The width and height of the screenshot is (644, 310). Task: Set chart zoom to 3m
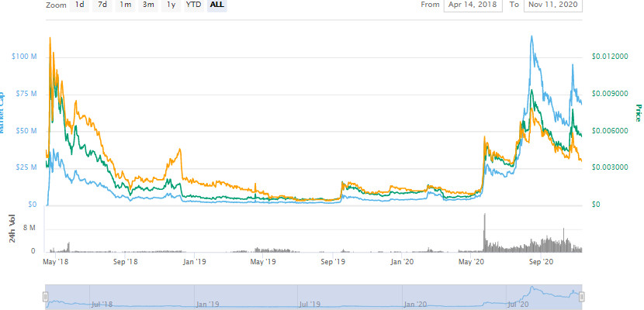(148, 5)
